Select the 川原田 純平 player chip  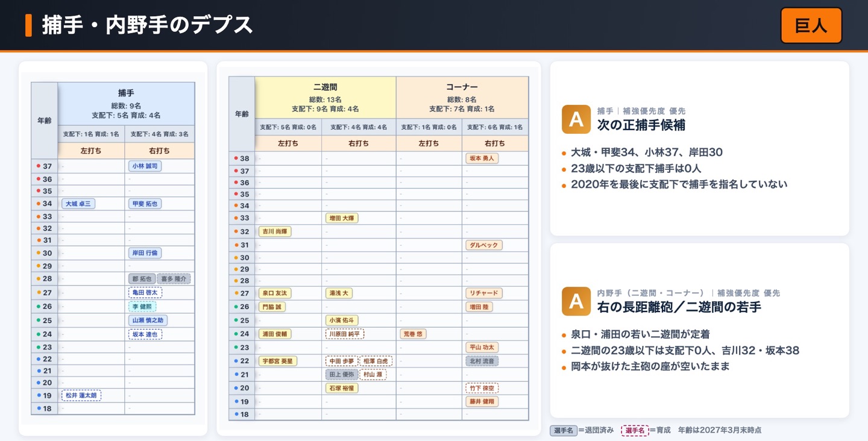point(345,334)
